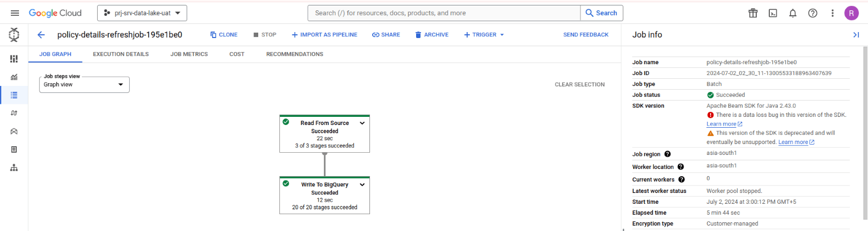Image resolution: width=868 pixels, height=231 pixels.
Task: Click the gift free trial icon
Action: [753, 13]
